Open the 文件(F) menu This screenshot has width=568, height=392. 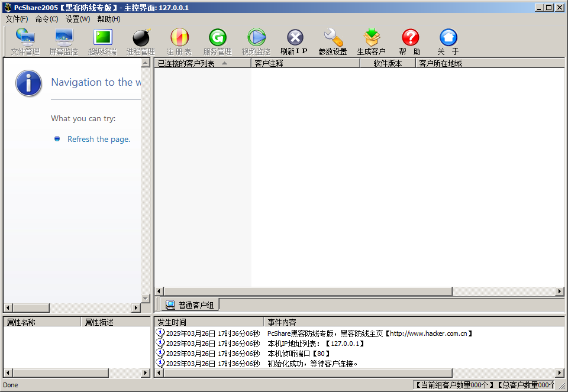click(17, 19)
